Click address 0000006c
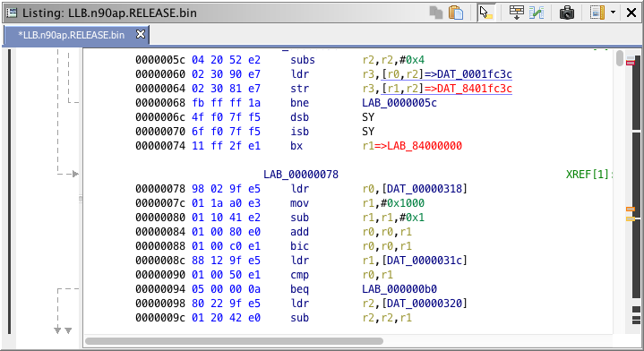The image size is (644, 351). click(x=160, y=117)
